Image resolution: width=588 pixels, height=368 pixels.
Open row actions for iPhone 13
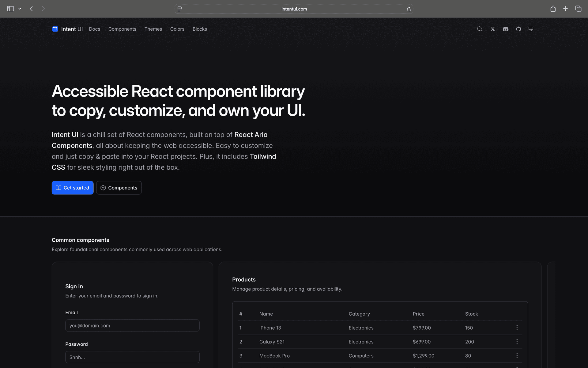pos(517,328)
